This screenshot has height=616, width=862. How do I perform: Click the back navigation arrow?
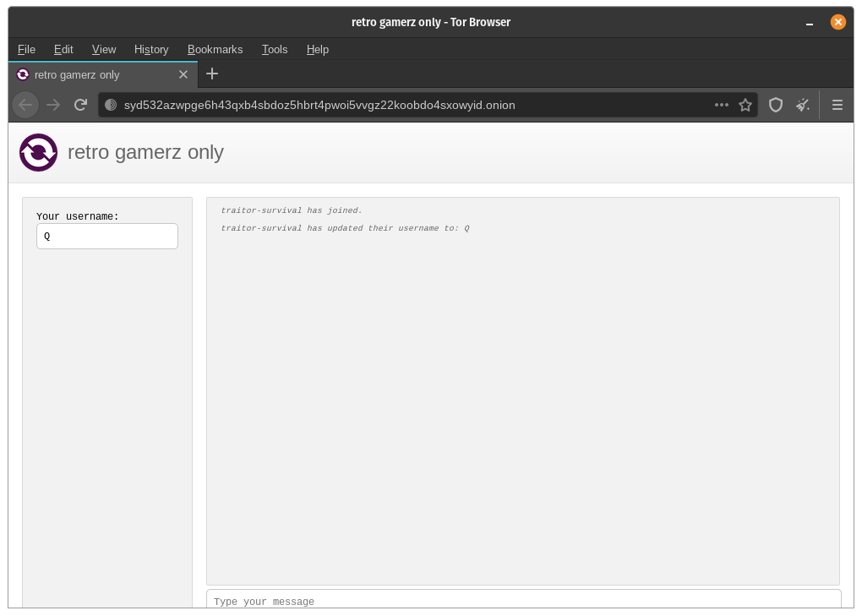click(x=25, y=105)
